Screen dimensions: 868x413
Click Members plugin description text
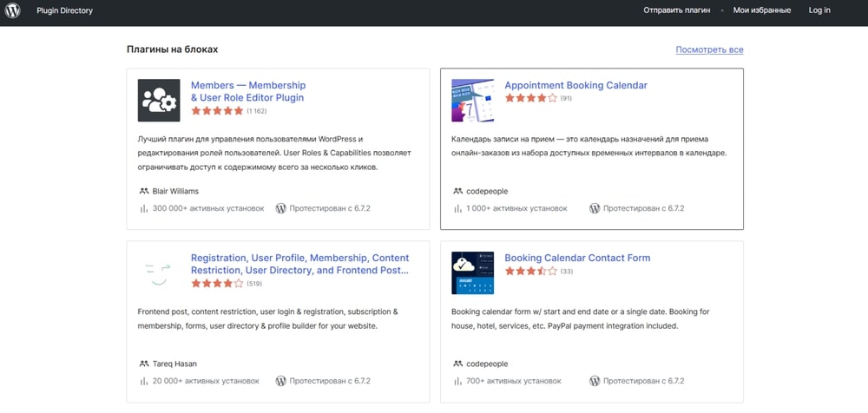pyautogui.click(x=274, y=153)
